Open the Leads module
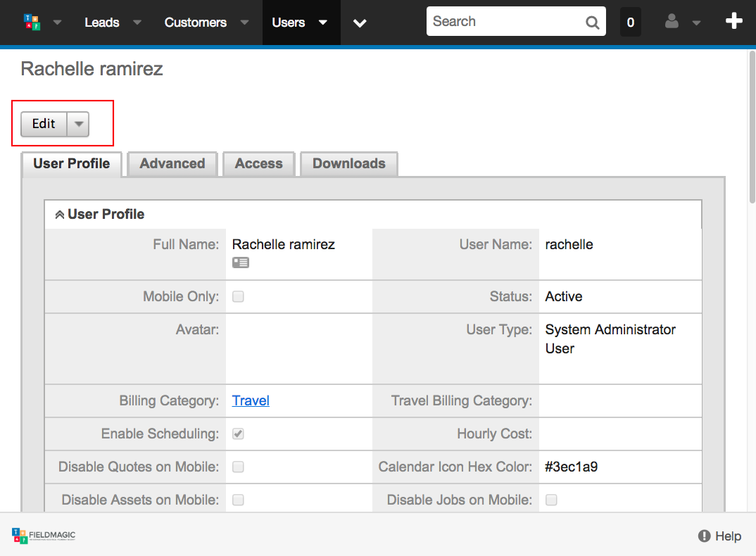 [102, 23]
